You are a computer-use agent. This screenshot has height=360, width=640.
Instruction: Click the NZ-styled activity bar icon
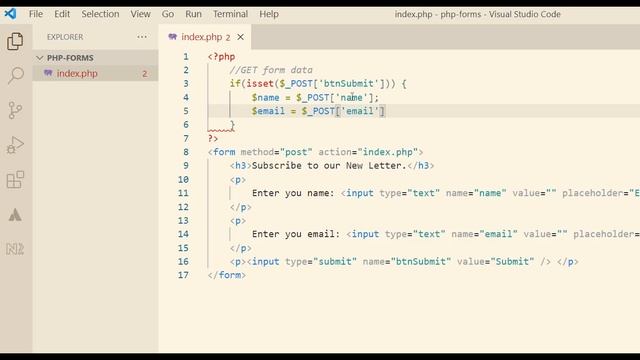[15, 249]
